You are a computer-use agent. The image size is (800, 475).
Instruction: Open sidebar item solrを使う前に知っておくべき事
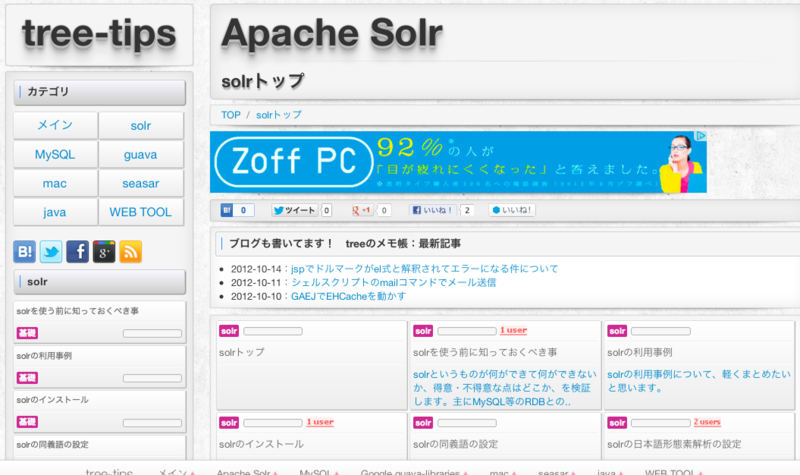78,311
